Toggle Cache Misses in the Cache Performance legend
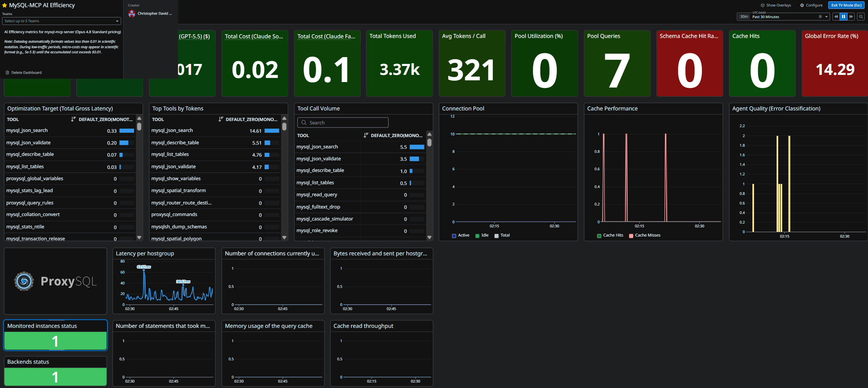Viewport: 868px width, 388px height. 645,236
